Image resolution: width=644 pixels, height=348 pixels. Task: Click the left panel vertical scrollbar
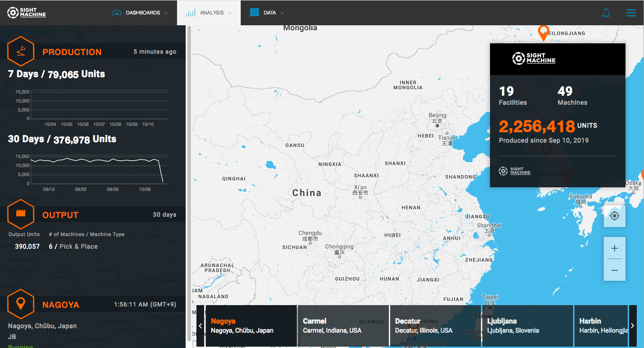[189, 183]
